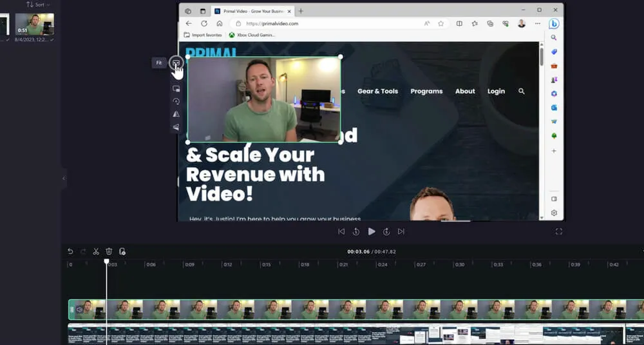Delete the selected clip with trash icon
This screenshot has width=644, height=345.
pyautogui.click(x=109, y=251)
